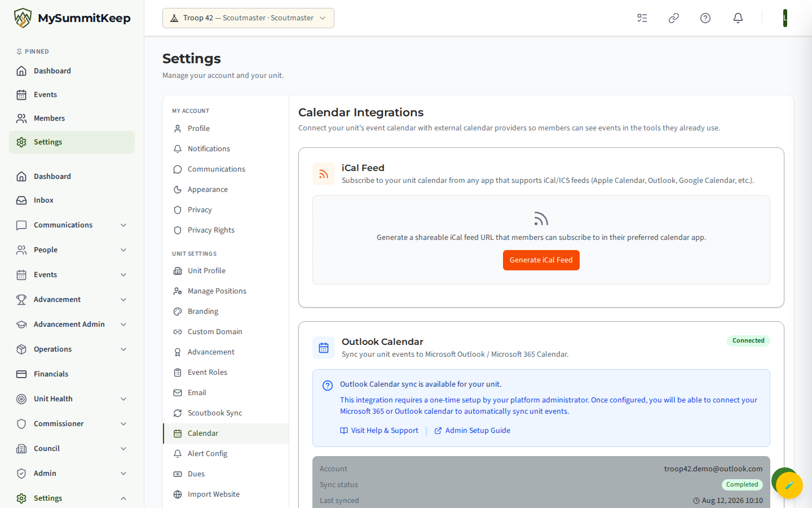This screenshot has width=812, height=508.
Task: Click the user avatar in top bar
Action: point(785,18)
